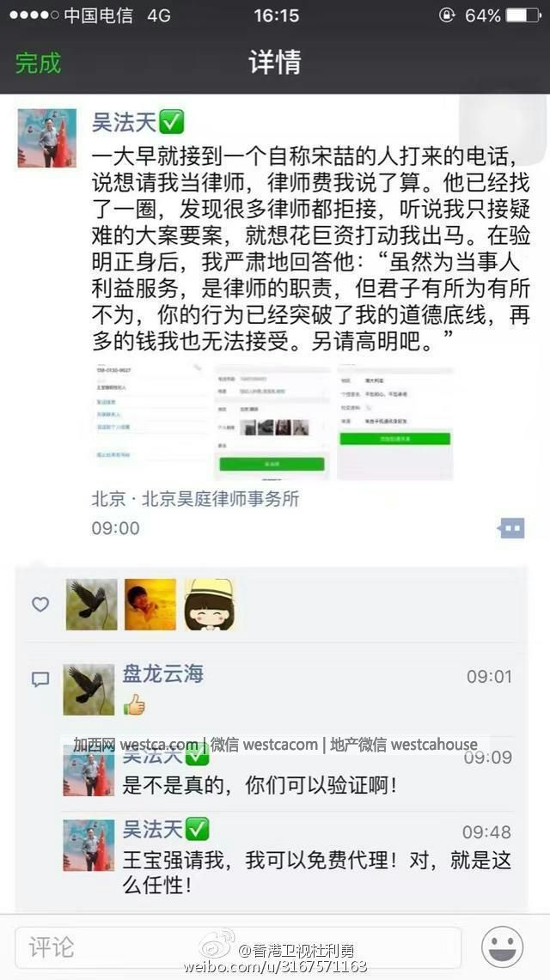Open the emoji smiley picker
The height and width of the screenshot is (980, 550).
coord(502,947)
